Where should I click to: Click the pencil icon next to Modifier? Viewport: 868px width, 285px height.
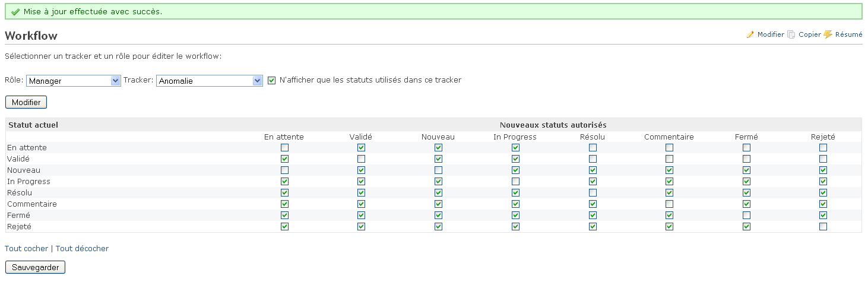click(750, 34)
